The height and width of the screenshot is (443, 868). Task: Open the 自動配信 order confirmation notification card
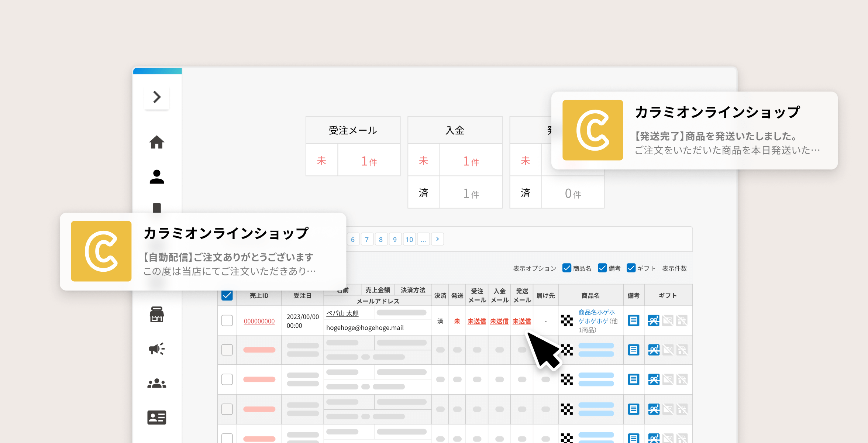pos(203,251)
